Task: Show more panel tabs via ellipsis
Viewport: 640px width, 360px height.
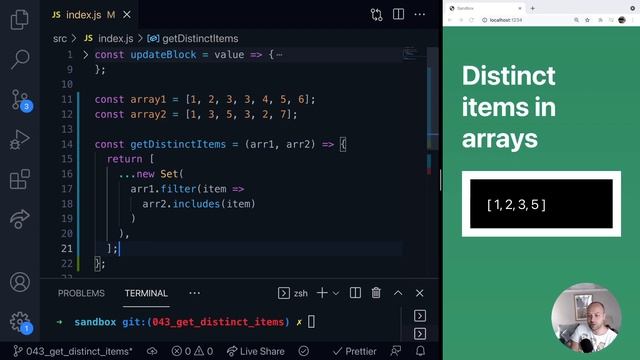Action: [194, 293]
